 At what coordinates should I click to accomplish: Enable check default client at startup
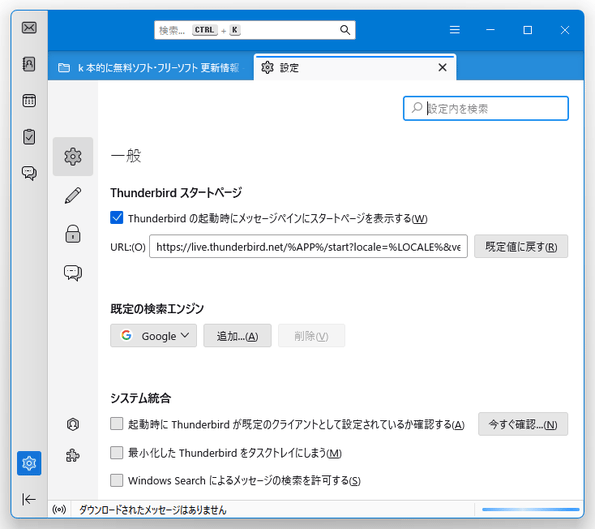[116, 424]
